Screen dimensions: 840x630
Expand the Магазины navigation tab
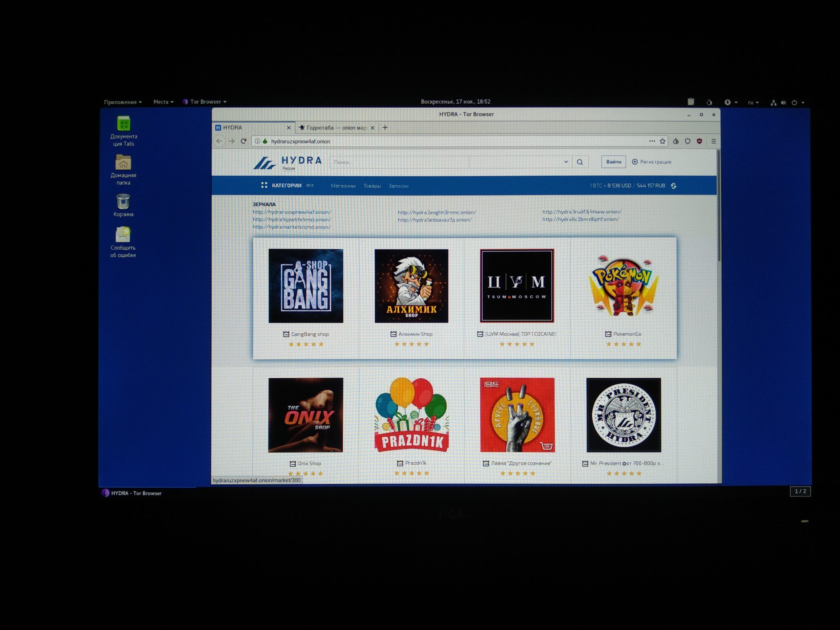[x=344, y=186]
